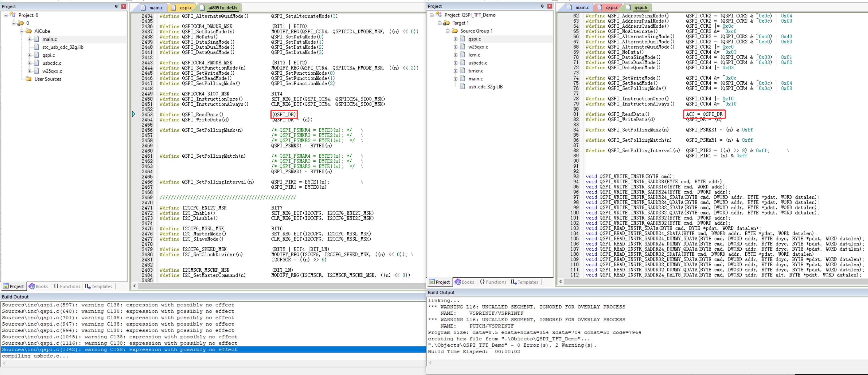Expand qspi.c under Source Group 1
Viewport: 868px width, 375px height.
pos(455,39)
